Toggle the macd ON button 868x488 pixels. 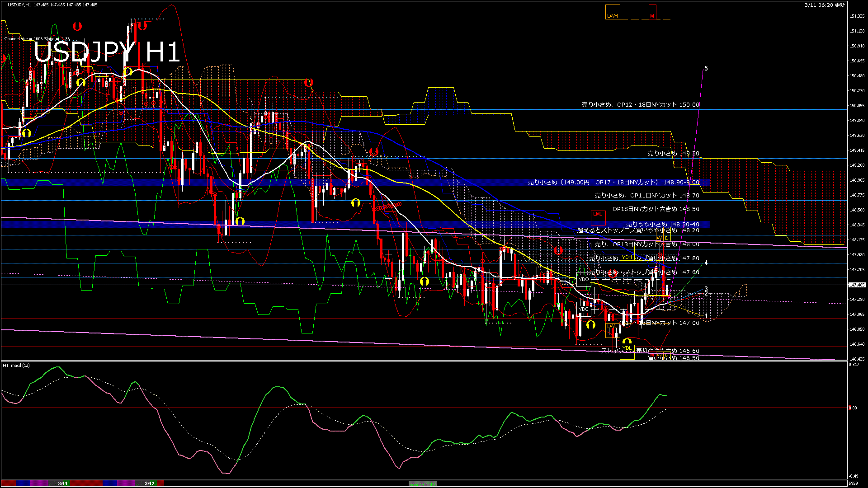coord(423,484)
